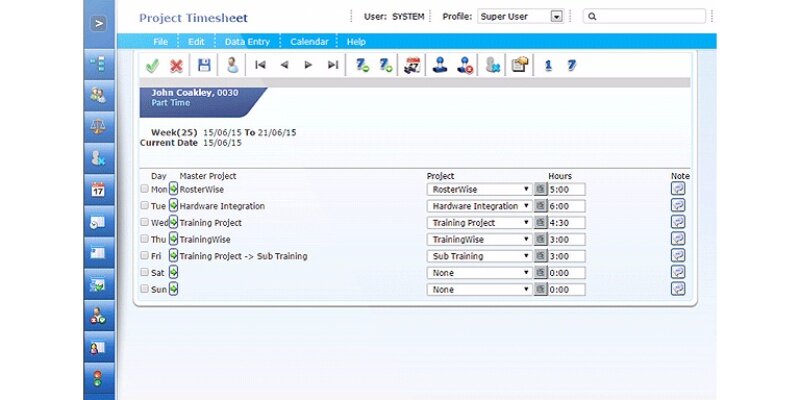Click the calendar icon in the toolbar
Screen dimensions: 800x400
(411, 65)
